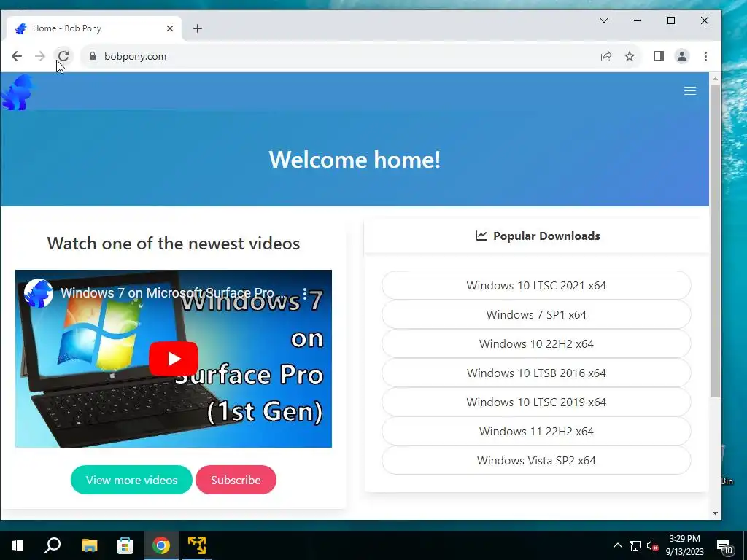
Task: Select the Home - Bob Pony tab
Action: (93, 28)
